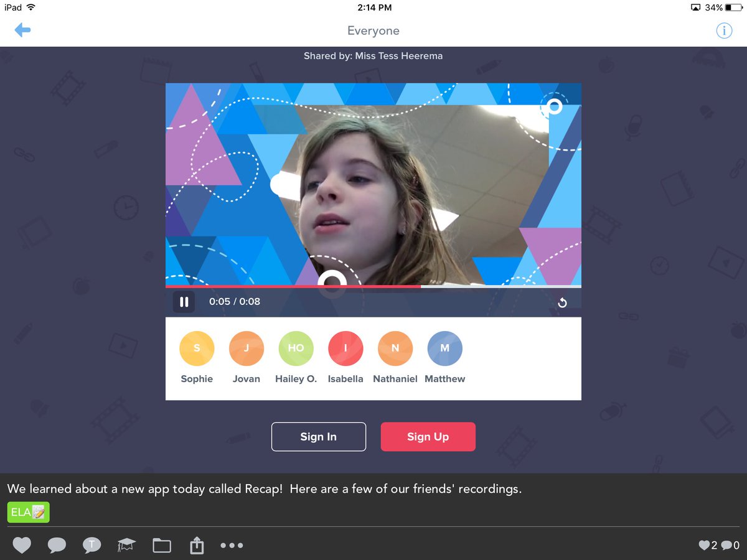The height and width of the screenshot is (560, 747).
Task: Open the folder icon in the bottom toolbar
Action: pyautogui.click(x=161, y=545)
